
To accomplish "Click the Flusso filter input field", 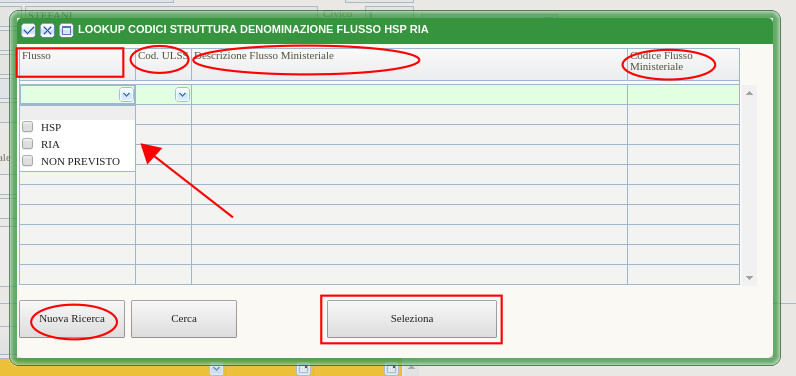I will pos(70,94).
